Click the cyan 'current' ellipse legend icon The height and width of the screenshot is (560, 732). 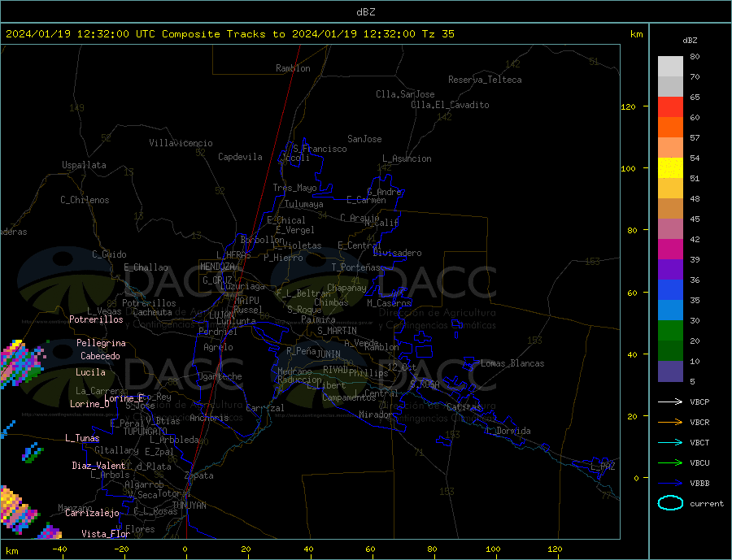click(671, 503)
